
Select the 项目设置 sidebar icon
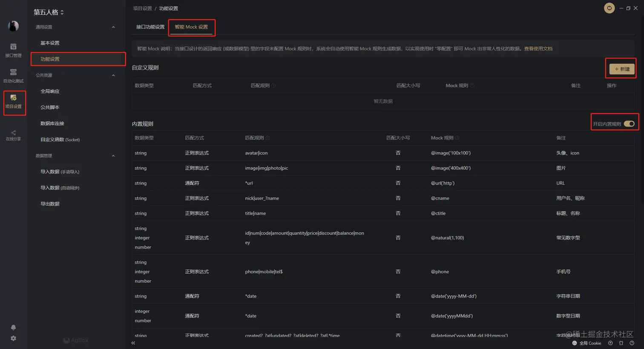pyautogui.click(x=14, y=102)
